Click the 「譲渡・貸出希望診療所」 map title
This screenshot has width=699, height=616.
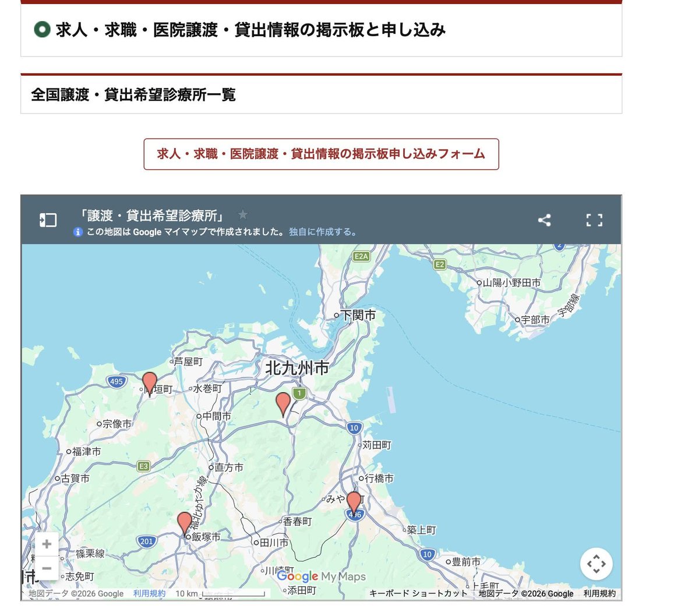pos(153,216)
